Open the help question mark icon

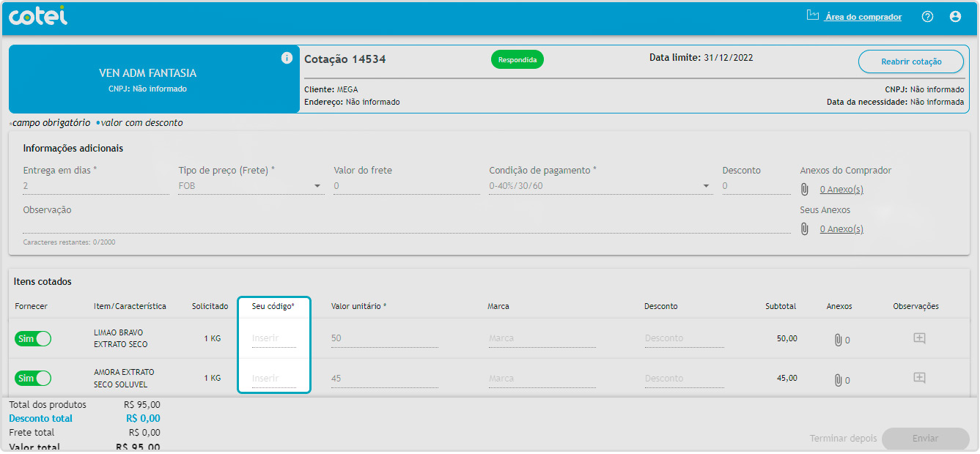[927, 17]
